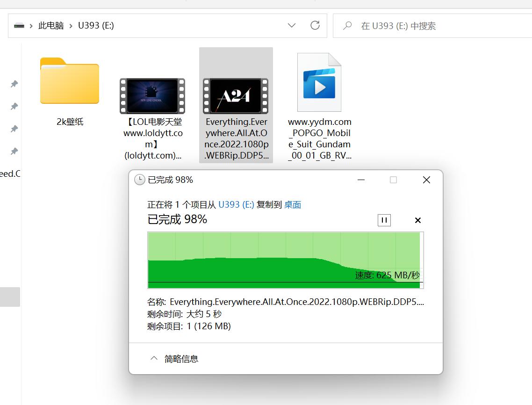Viewport: 532px width, 405px height.
Task: Click the chevron arrow next to 简略信息
Action: coord(154,358)
